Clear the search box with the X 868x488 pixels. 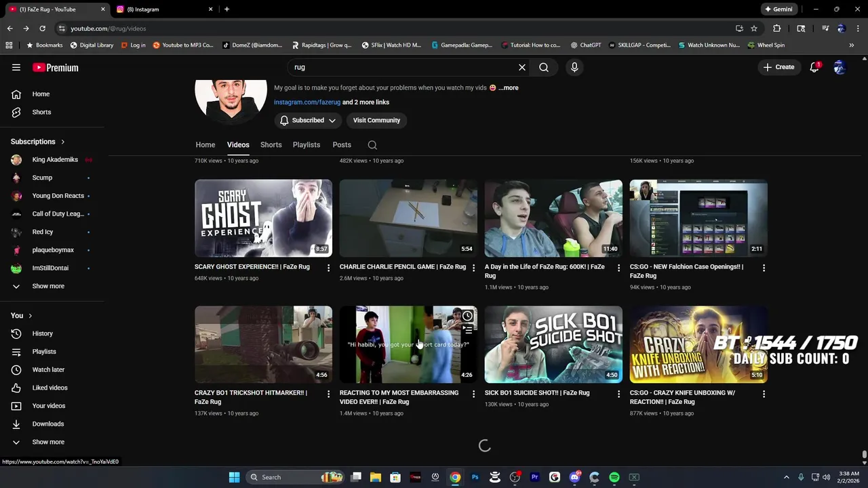pos(522,67)
